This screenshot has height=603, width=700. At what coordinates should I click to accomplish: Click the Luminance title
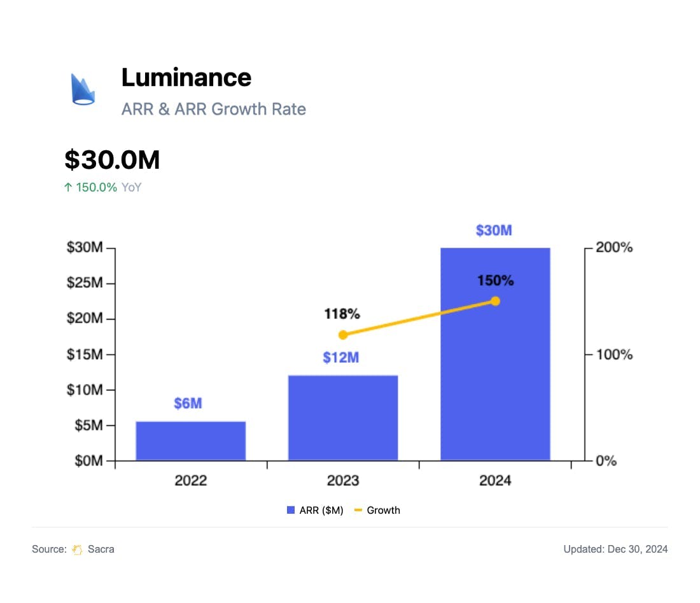pyautogui.click(x=186, y=77)
